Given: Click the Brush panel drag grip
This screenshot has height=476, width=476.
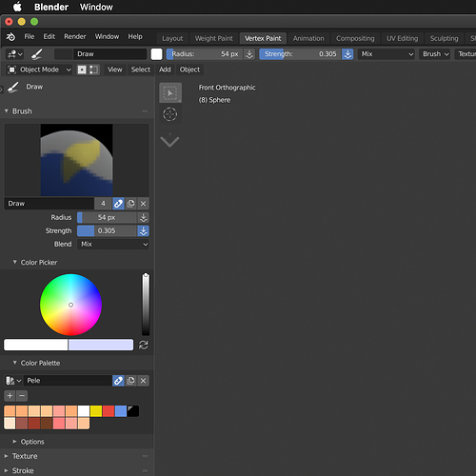Looking at the screenshot, I should point(145,111).
